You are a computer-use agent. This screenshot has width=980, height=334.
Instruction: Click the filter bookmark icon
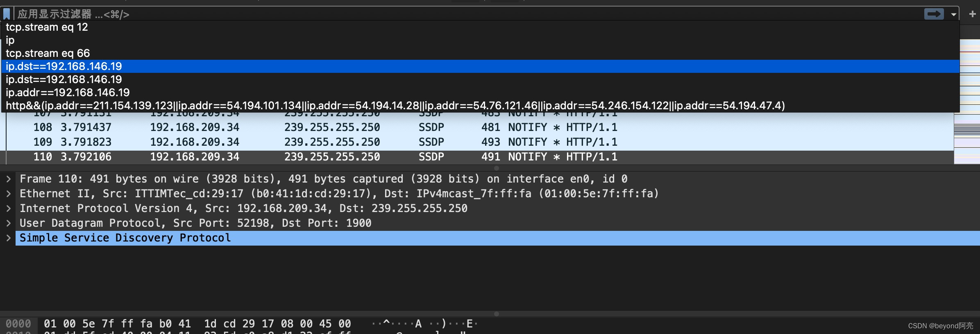click(7, 14)
